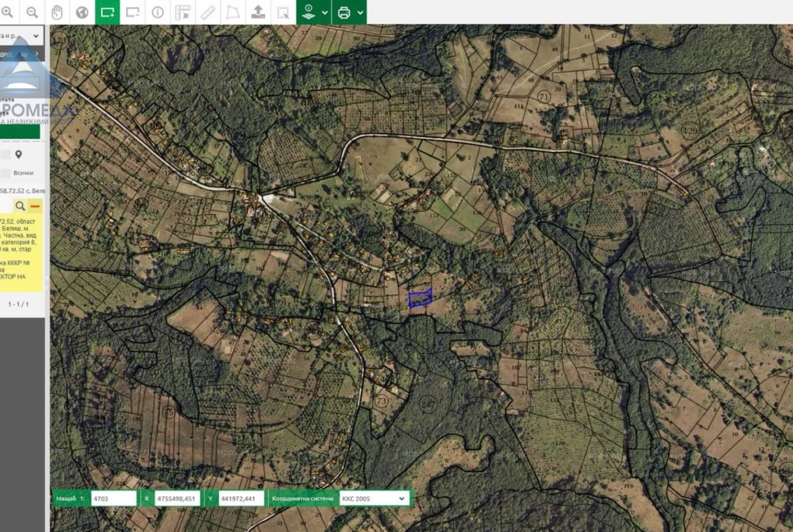Remove result with the orange minus button
The image size is (793, 532).
35,206
